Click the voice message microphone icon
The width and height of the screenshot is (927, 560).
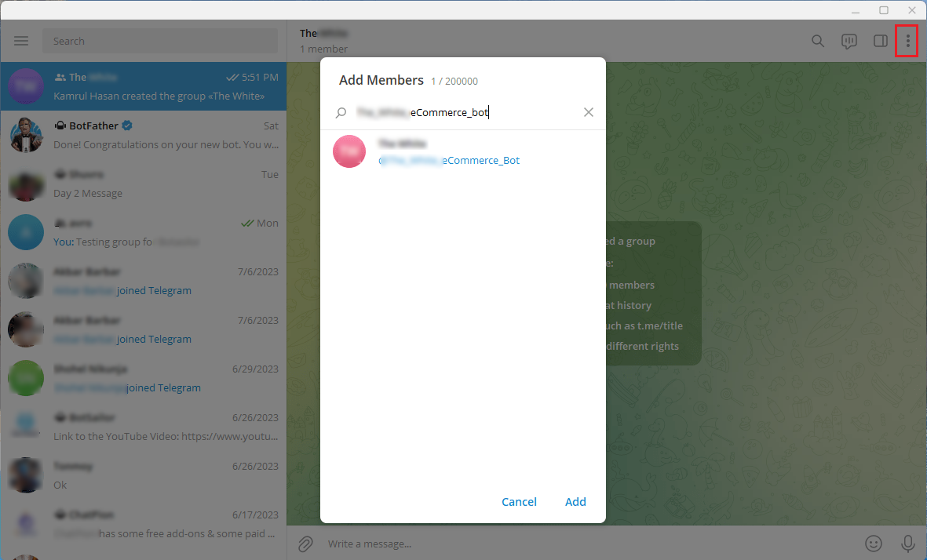click(907, 544)
